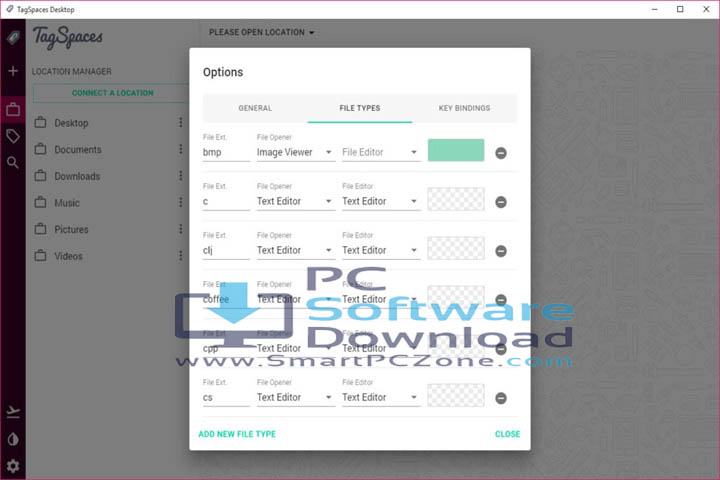Click the TagSpaces logo icon in sidebar
The width and height of the screenshot is (720, 480).
13,37
